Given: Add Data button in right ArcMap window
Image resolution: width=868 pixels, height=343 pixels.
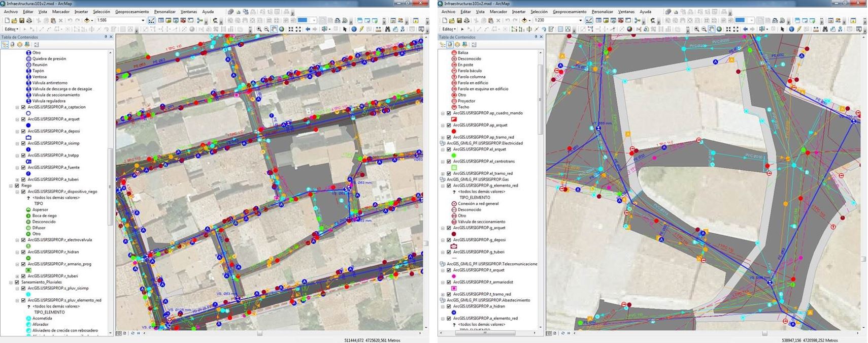Looking at the screenshot, I should (x=524, y=20).
